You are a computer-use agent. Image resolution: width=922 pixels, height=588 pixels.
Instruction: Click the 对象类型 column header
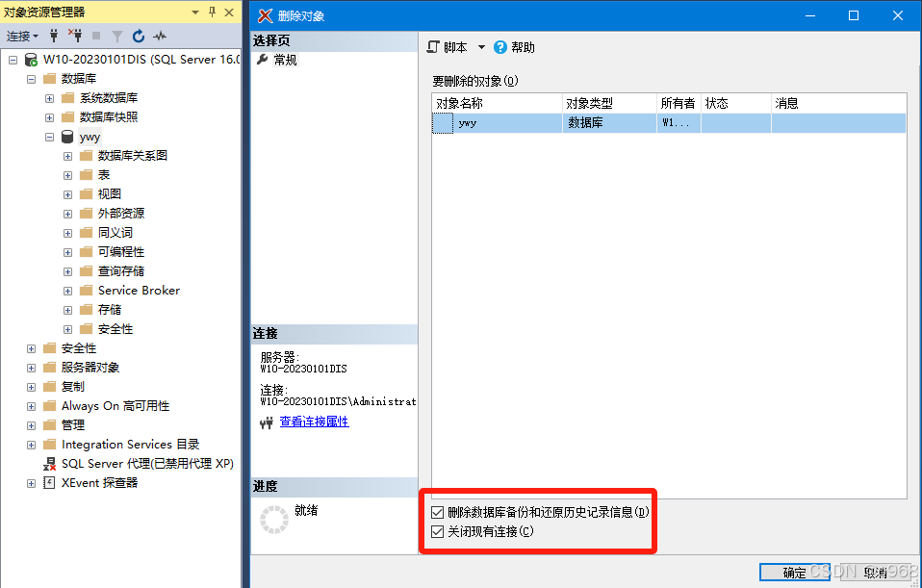click(609, 104)
